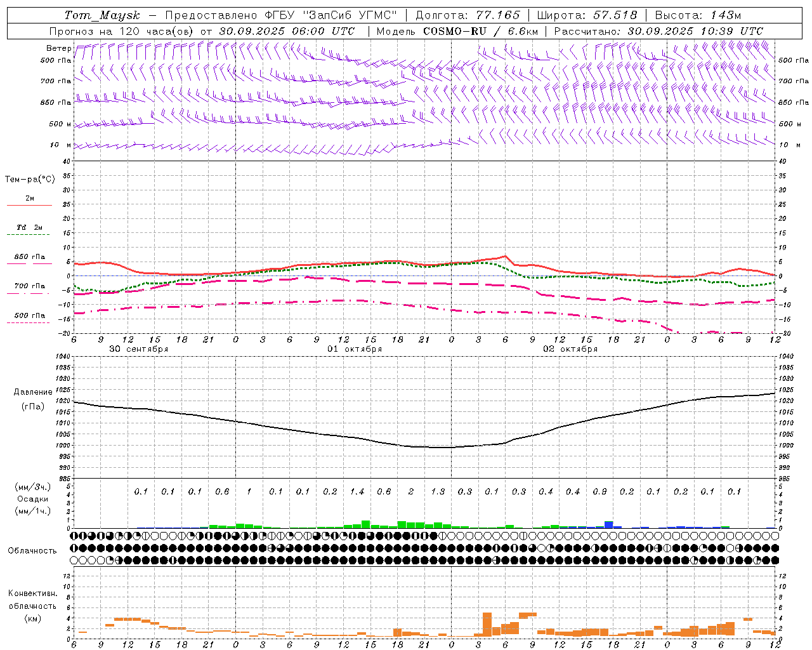This screenshot has height=650, width=812.
Task: Click the 'Широта: 57.518' latitude value
Action: click(587, 15)
